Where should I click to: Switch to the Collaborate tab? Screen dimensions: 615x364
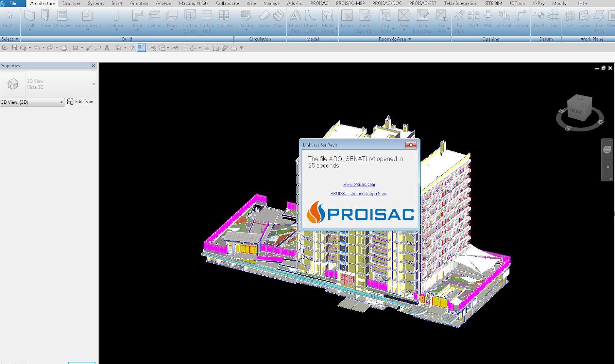[228, 3]
